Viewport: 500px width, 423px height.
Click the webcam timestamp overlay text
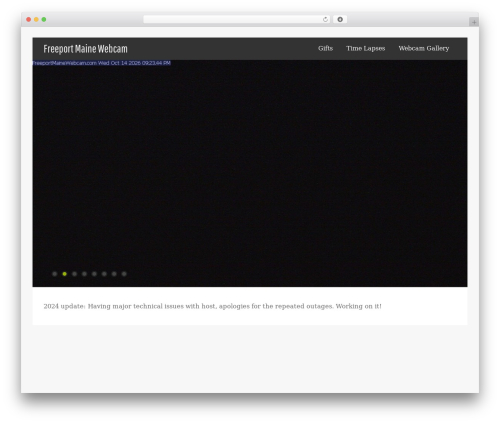pos(102,63)
